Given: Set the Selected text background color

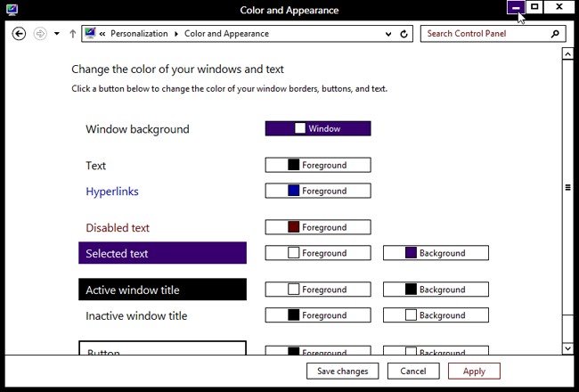Looking at the screenshot, I should [x=436, y=253].
